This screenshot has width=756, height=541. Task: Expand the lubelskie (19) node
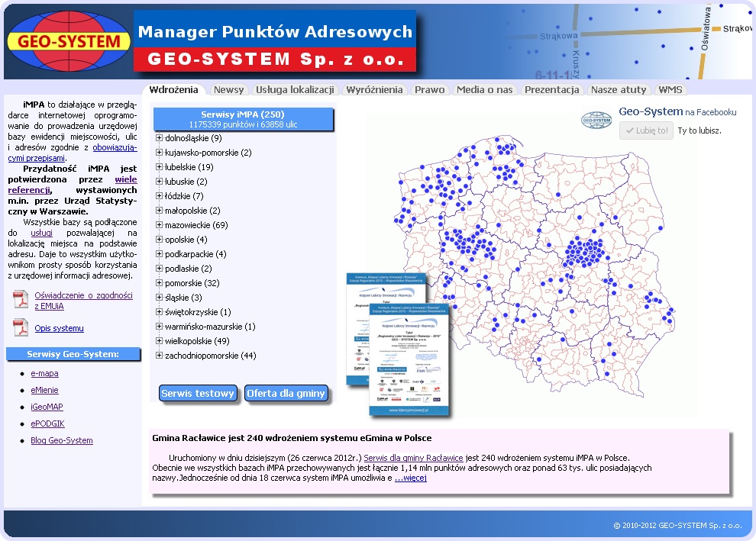pos(159,166)
